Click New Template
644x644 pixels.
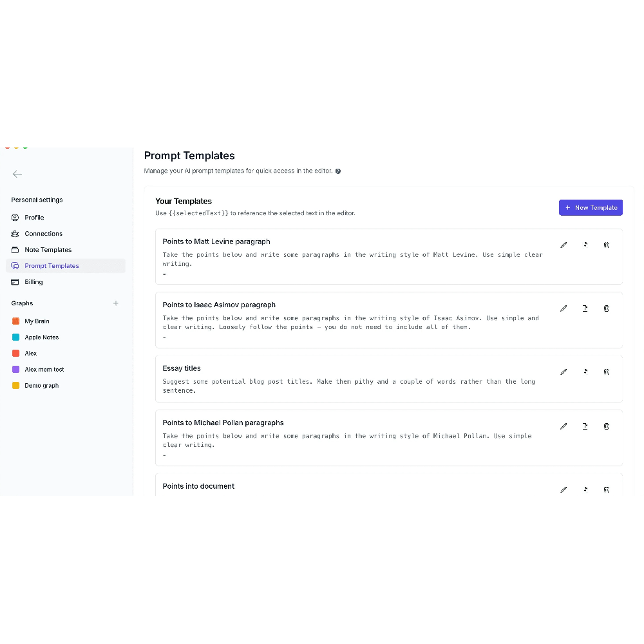(x=591, y=207)
